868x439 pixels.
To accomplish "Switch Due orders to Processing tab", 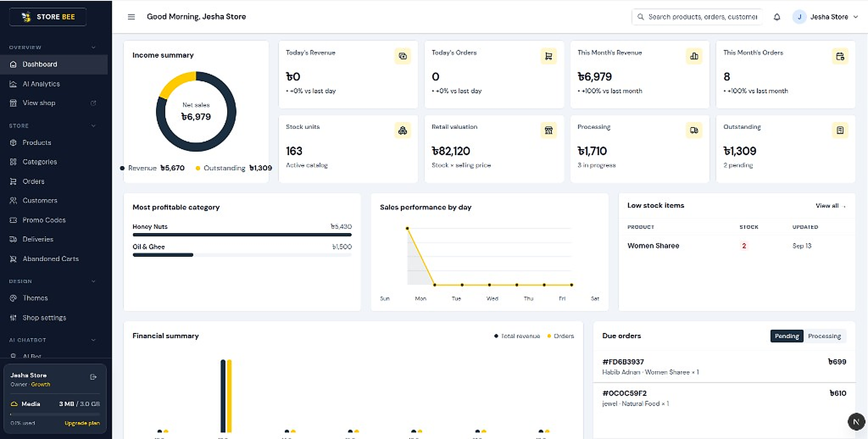I will pyautogui.click(x=824, y=336).
